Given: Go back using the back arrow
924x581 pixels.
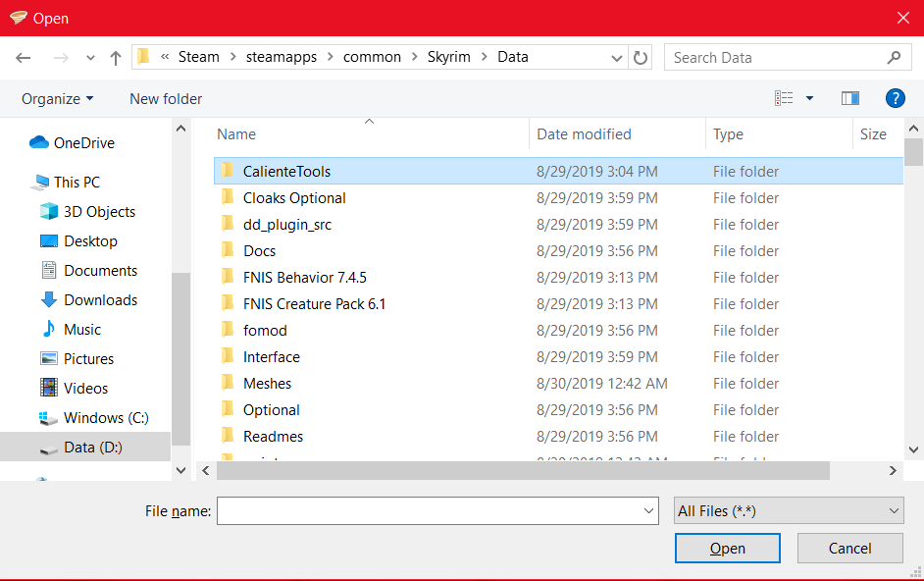Looking at the screenshot, I should coord(23,57).
